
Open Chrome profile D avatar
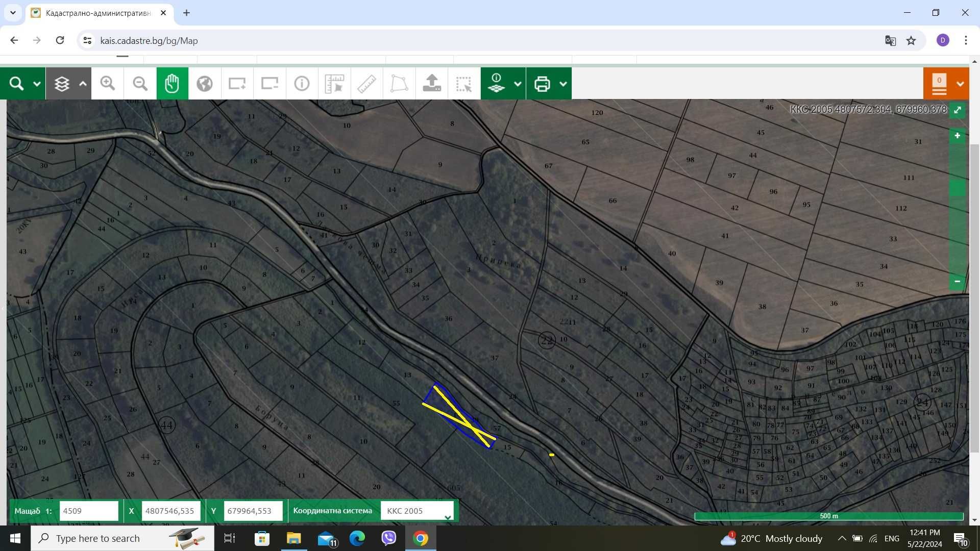tap(943, 40)
